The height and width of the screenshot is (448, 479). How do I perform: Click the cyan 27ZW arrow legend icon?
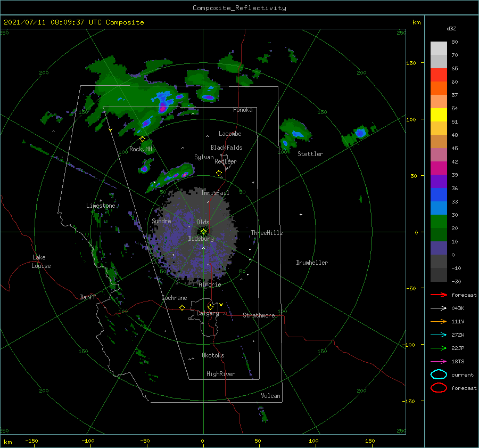(x=439, y=335)
